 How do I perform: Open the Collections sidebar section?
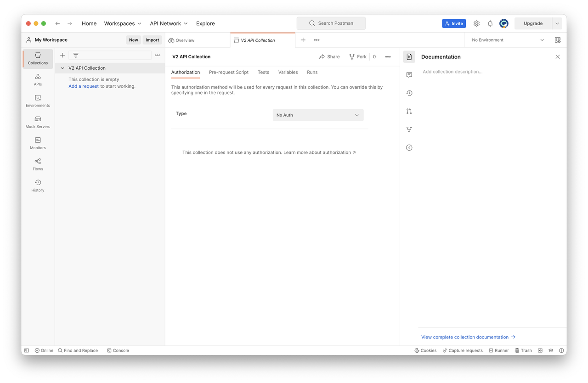[38, 59]
